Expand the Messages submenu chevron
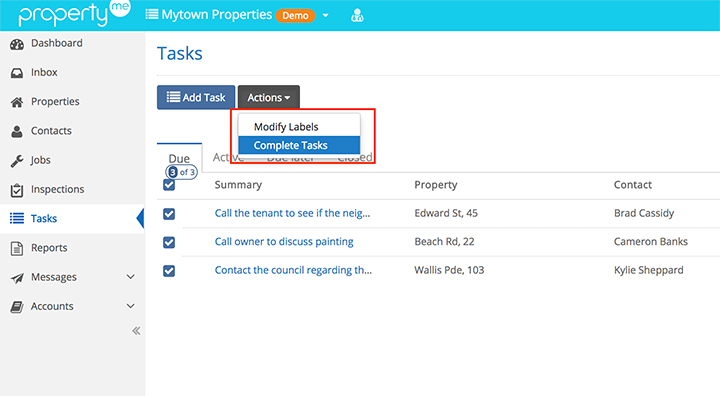This screenshot has height=396, width=720. point(130,277)
